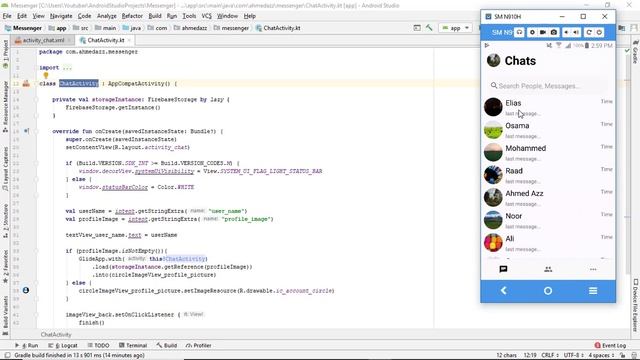Click the Search People, Messages field
The image size is (640, 360).
tap(547, 86)
